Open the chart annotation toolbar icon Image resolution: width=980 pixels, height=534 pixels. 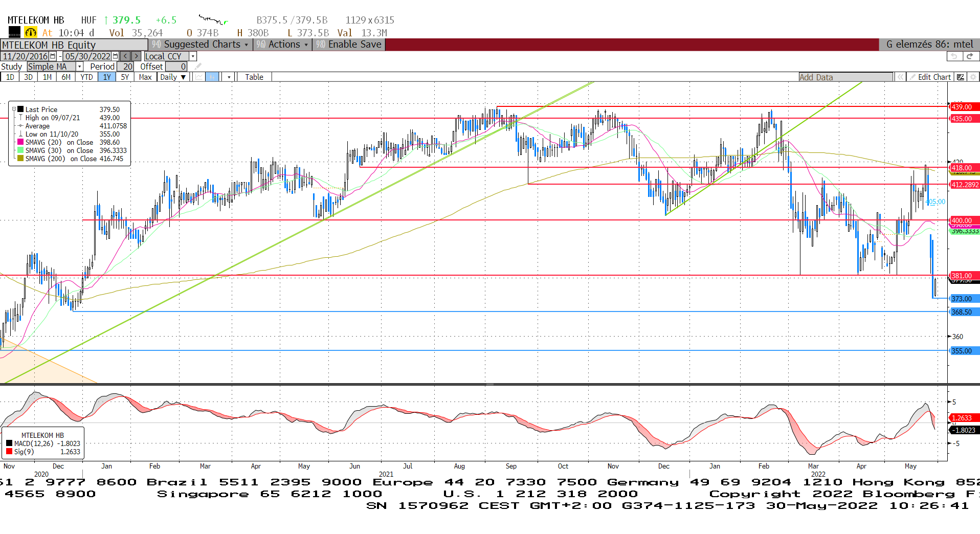pyautogui.click(x=961, y=77)
